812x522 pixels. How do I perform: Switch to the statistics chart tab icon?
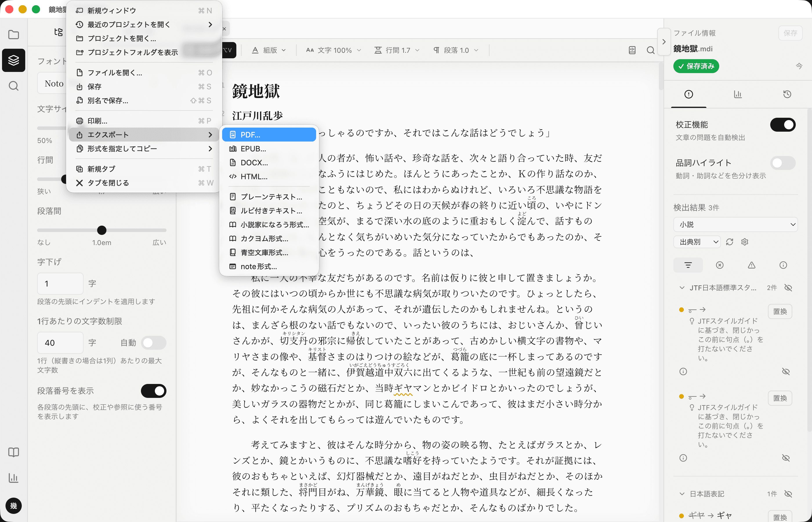click(x=738, y=94)
